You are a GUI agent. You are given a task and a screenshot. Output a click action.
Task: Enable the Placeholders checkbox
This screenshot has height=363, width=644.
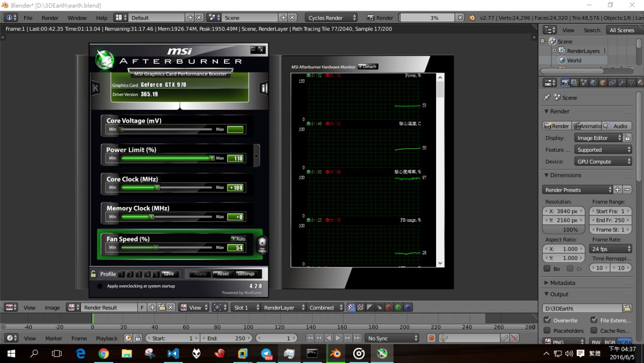pyautogui.click(x=547, y=331)
